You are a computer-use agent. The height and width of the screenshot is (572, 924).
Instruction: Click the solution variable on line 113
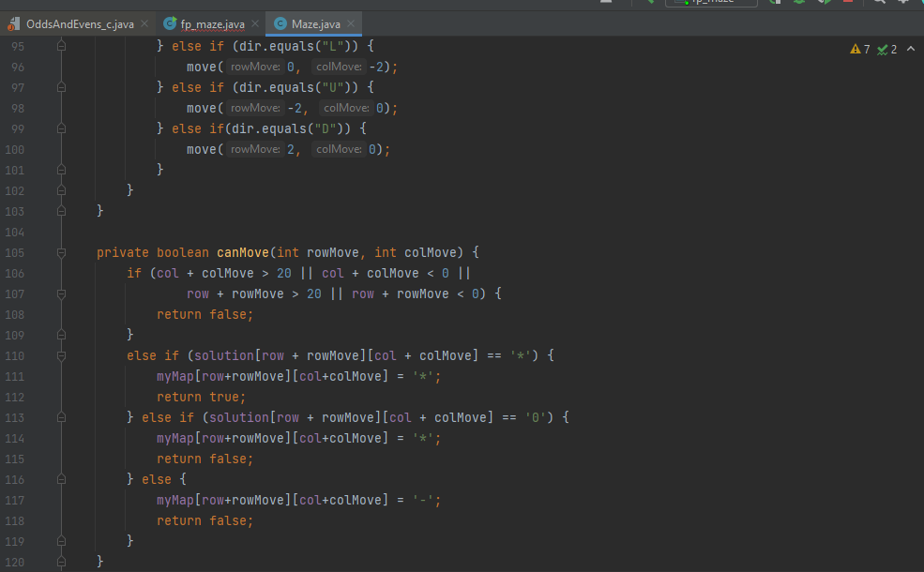click(239, 417)
